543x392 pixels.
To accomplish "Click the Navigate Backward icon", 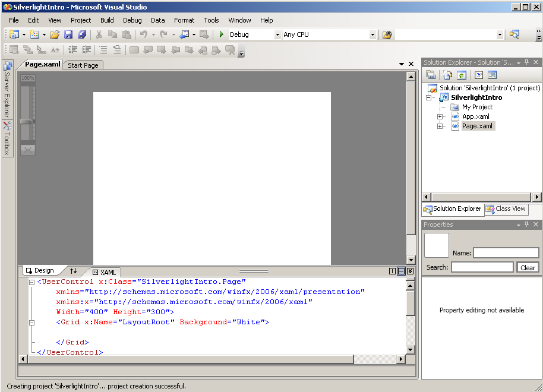I will (x=184, y=34).
